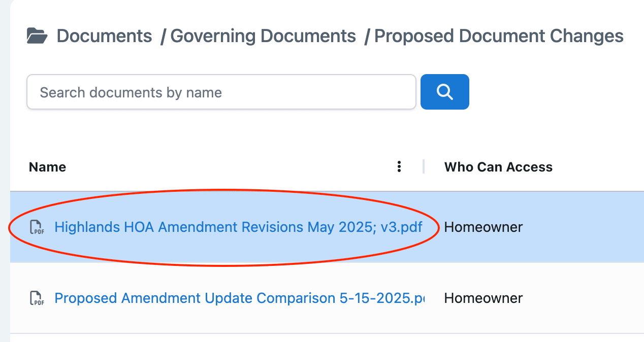Go to the Documents breadcrumb
644x342 pixels.
coord(104,36)
